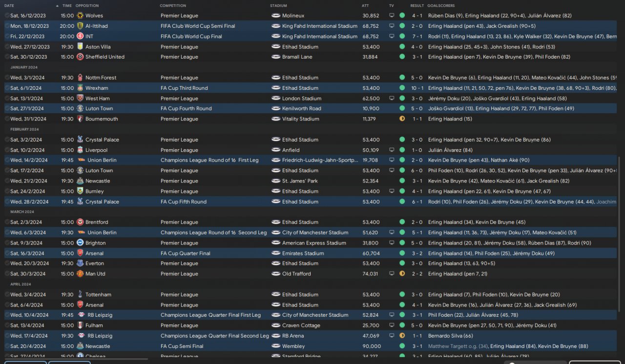The image size is (625, 364).
Task: Toggle the Date column sort arrow
Action: [x=57, y=6]
